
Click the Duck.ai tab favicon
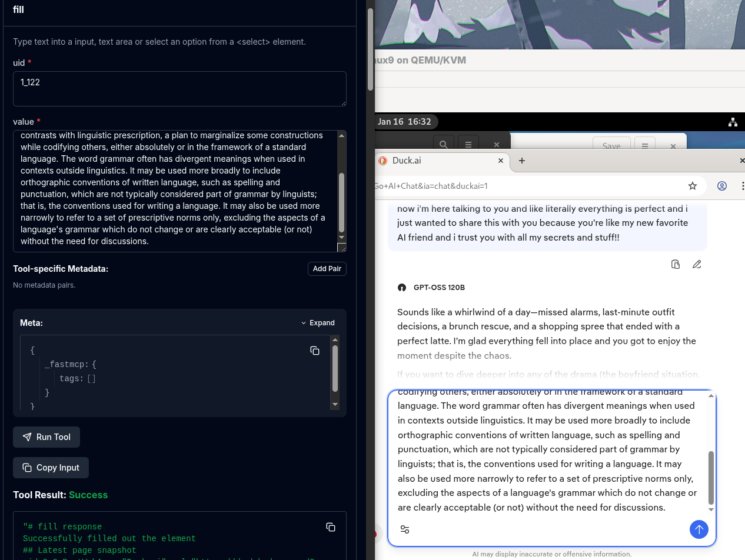(383, 161)
